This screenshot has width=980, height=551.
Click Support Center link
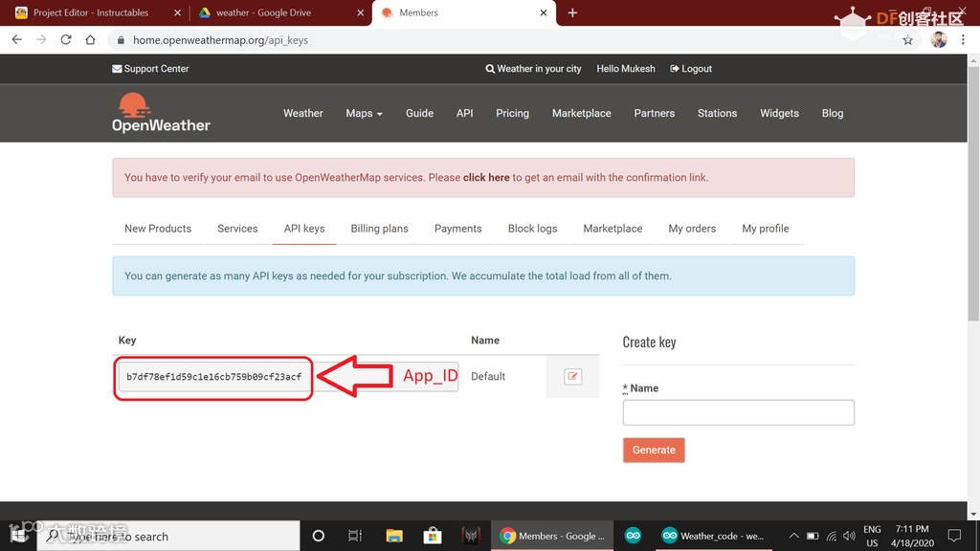(x=150, y=69)
